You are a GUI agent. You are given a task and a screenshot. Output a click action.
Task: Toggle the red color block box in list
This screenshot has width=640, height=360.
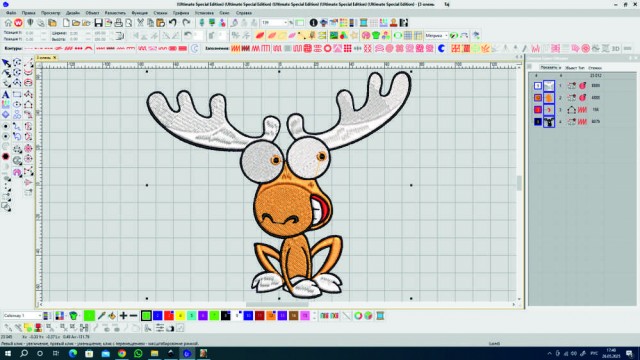pyautogui.click(x=538, y=110)
